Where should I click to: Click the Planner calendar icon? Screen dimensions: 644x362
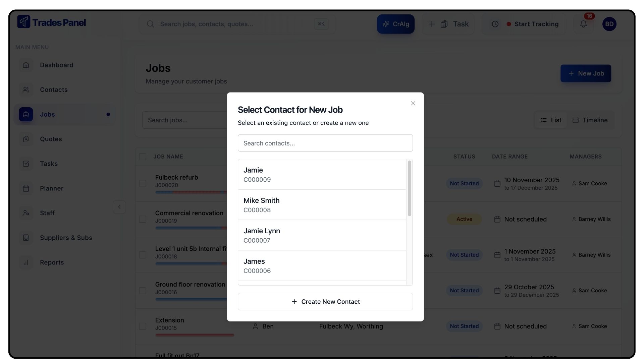[x=26, y=188]
